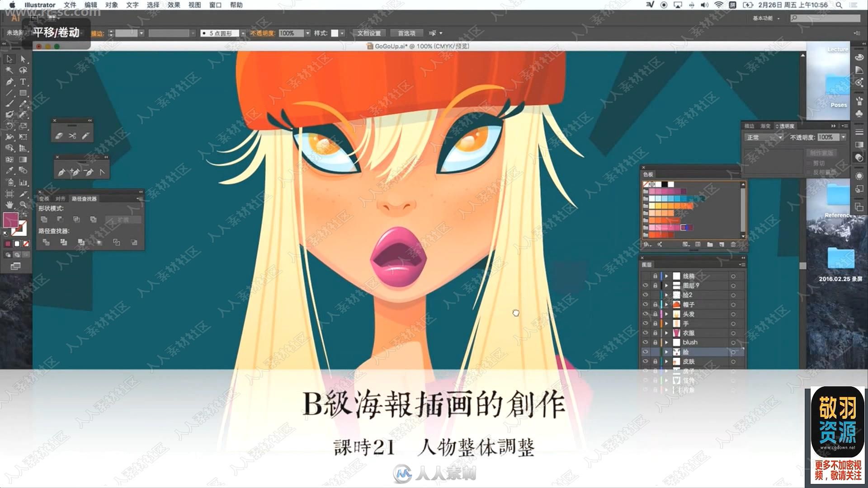Open the 效果 menu
Screen dimensions: 868x488
pyautogui.click(x=174, y=5)
